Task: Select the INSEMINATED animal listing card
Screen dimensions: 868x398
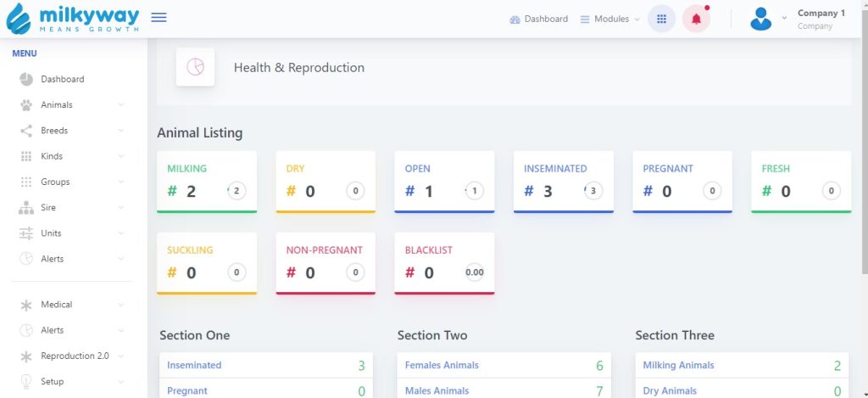Action: click(x=563, y=182)
